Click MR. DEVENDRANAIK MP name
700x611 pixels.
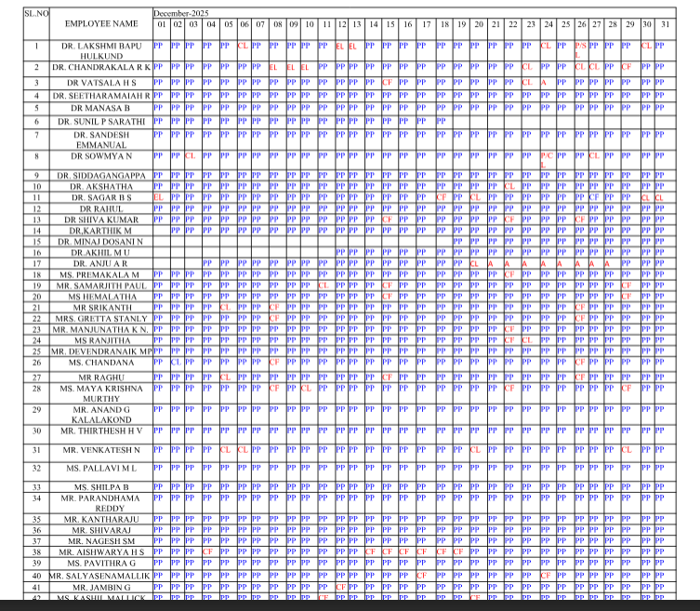pos(101,352)
